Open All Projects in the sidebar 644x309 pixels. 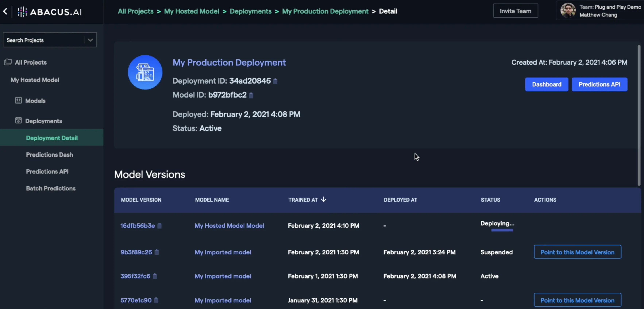point(30,62)
